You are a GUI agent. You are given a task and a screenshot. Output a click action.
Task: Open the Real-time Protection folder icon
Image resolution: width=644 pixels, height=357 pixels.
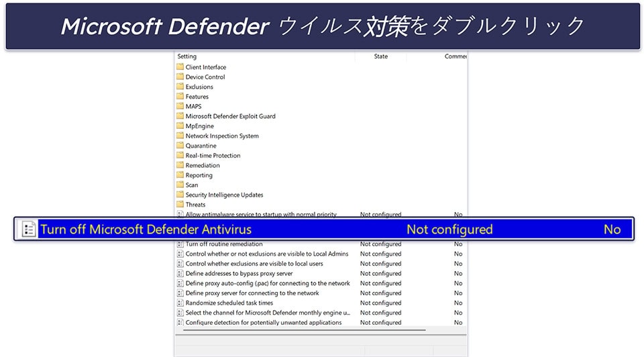point(180,155)
